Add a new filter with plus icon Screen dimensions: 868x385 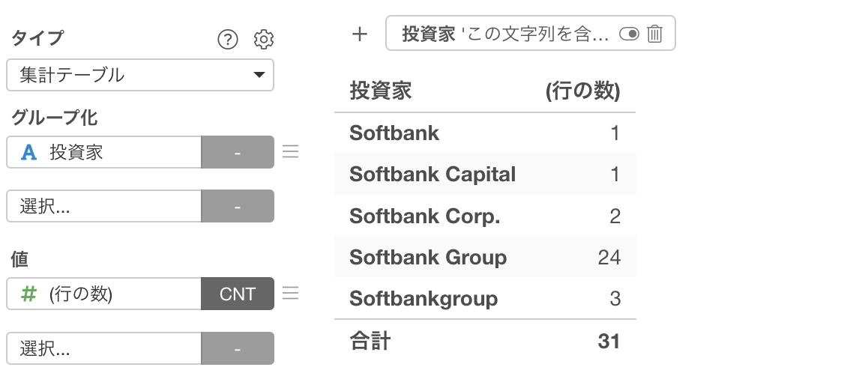coord(359,34)
